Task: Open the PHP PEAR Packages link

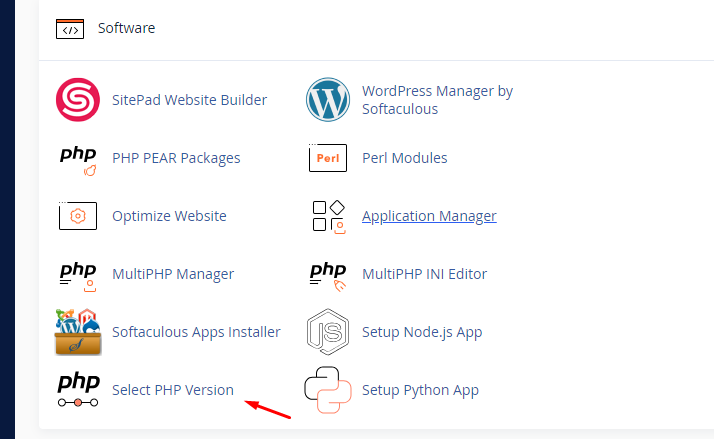Action: point(176,158)
